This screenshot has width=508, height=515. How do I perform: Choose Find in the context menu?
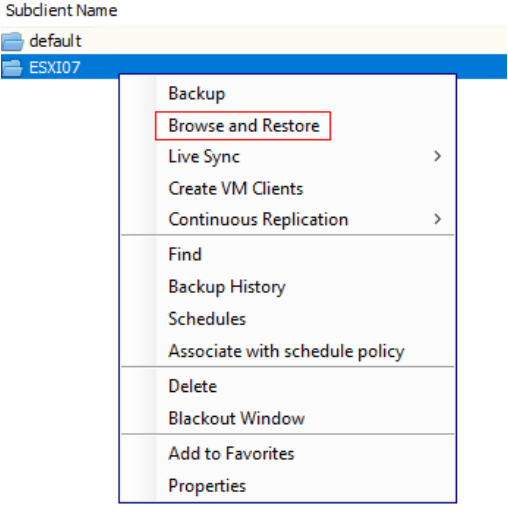click(185, 254)
